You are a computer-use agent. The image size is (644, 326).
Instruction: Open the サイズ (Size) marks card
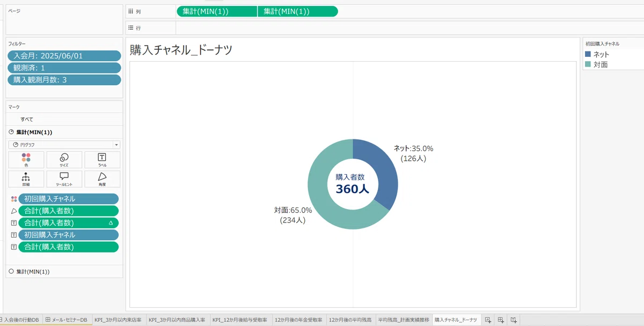64,160
